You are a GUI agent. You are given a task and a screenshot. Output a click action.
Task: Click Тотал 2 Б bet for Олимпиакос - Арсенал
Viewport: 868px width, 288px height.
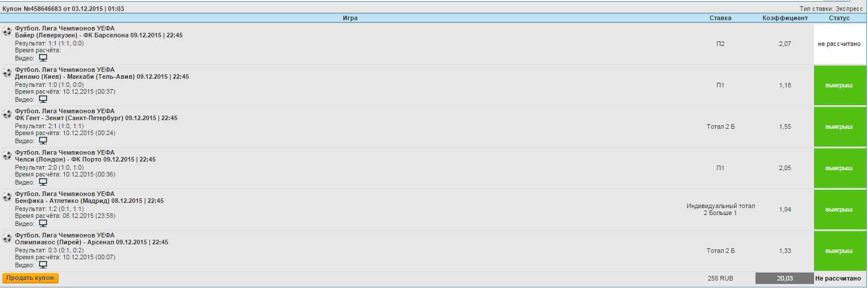720,251
